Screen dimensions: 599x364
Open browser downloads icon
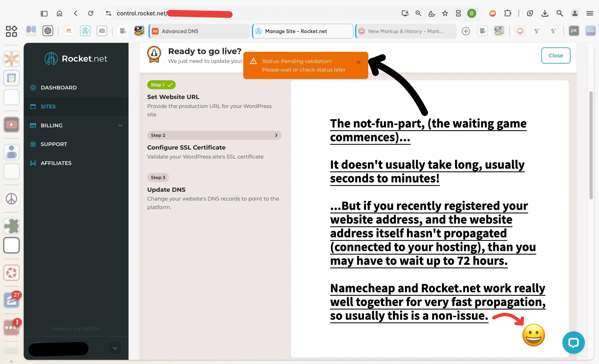click(x=545, y=13)
